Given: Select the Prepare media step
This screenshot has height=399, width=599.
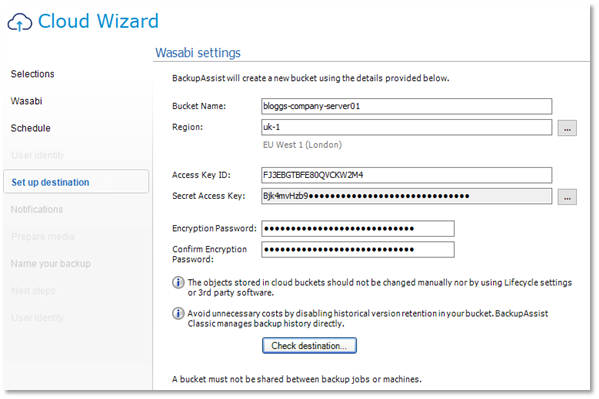Looking at the screenshot, I should [x=43, y=237].
